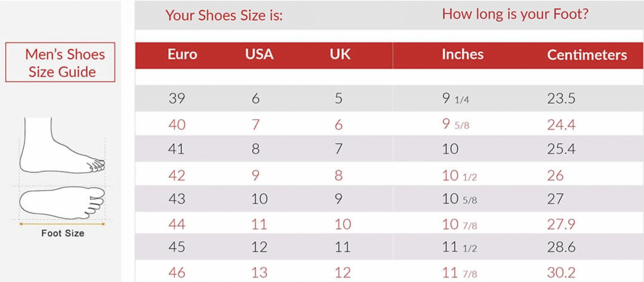The image size is (644, 282).
Task: Select the Centimeters column header
Action: pyautogui.click(x=587, y=55)
